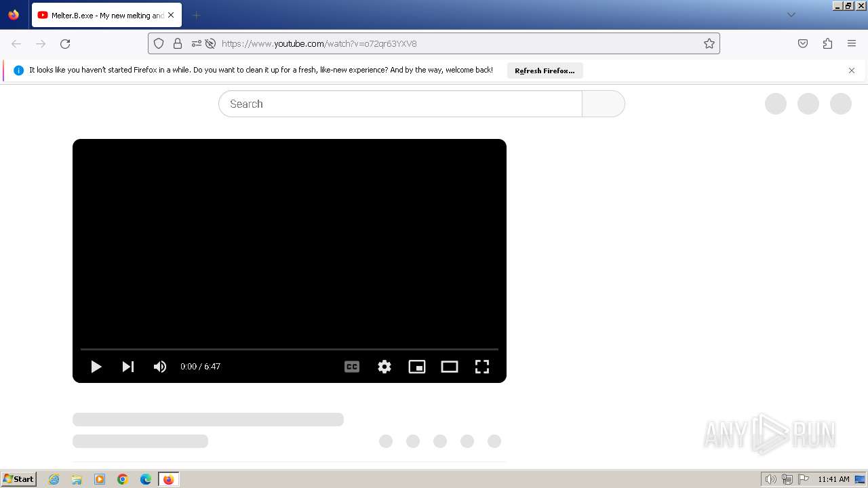Open the Windows Start menu
Image resolution: width=868 pixels, height=488 pixels.
[x=19, y=479]
